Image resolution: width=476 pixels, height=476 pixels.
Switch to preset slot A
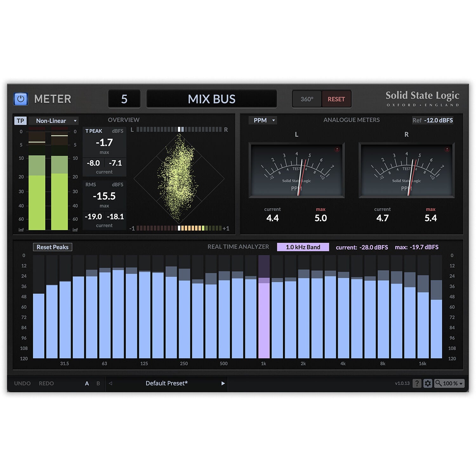pos(87,383)
